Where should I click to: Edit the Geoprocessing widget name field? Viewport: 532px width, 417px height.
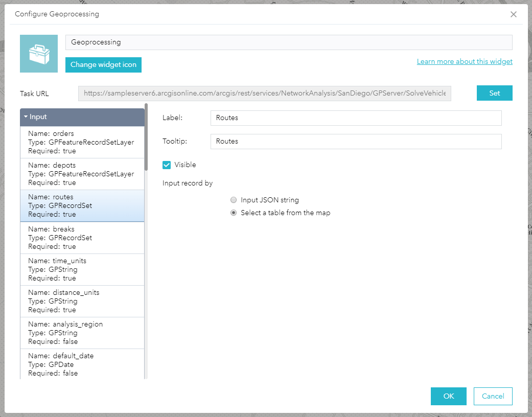point(289,42)
